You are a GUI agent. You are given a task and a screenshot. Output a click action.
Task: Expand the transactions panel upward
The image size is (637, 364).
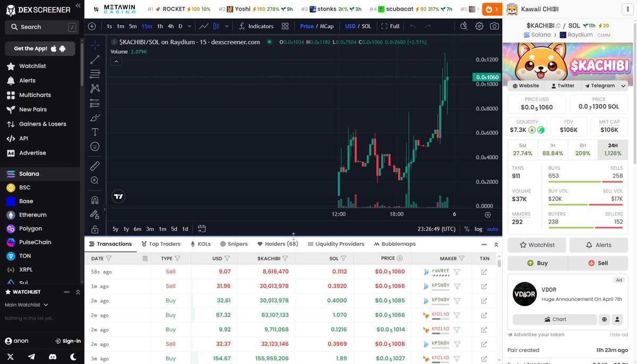(x=496, y=244)
